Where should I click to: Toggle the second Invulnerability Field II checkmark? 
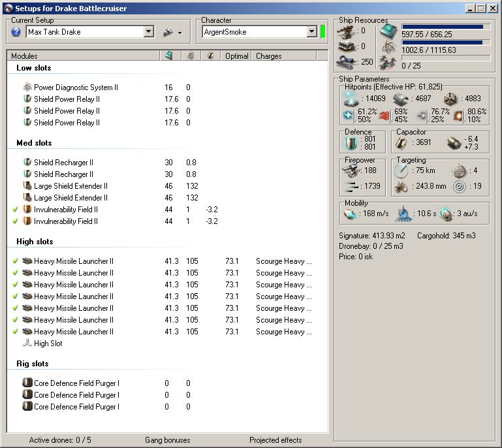pyautogui.click(x=15, y=221)
